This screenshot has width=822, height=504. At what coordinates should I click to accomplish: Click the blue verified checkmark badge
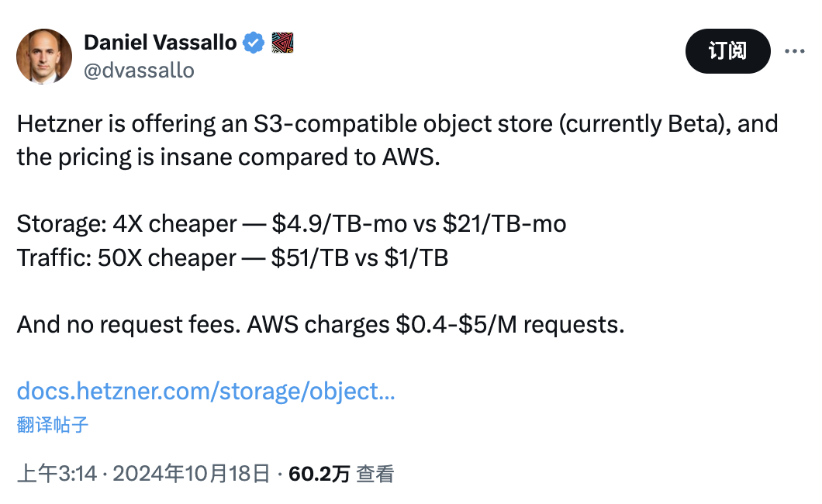tap(254, 43)
